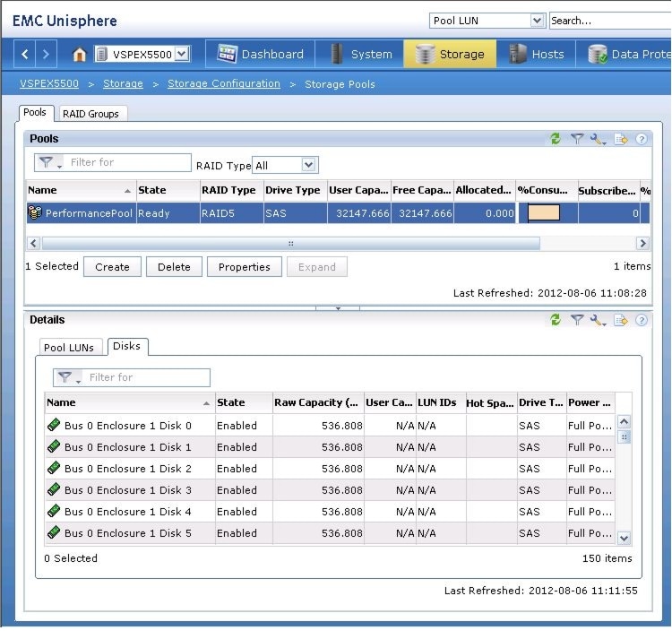Switch to the Pool LUNs tab

pyautogui.click(x=69, y=348)
